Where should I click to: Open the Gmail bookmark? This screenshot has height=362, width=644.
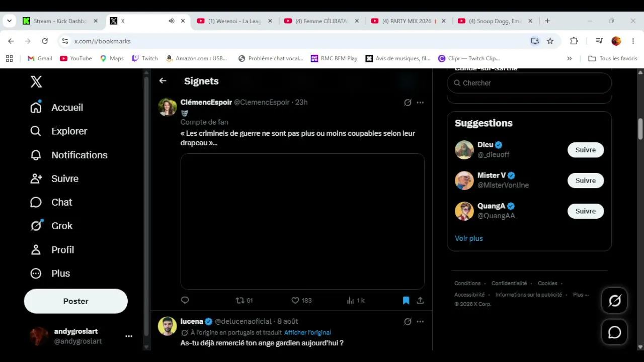click(40, 58)
